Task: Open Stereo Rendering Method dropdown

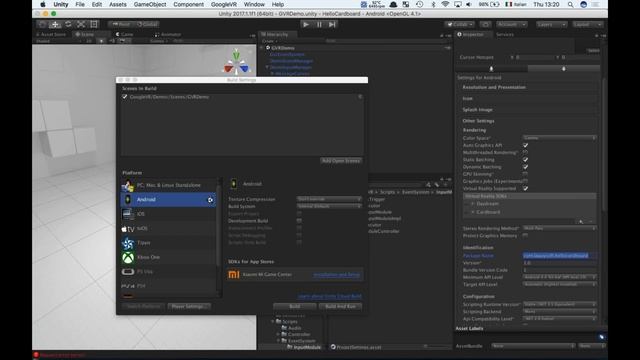Action: (x=560, y=228)
